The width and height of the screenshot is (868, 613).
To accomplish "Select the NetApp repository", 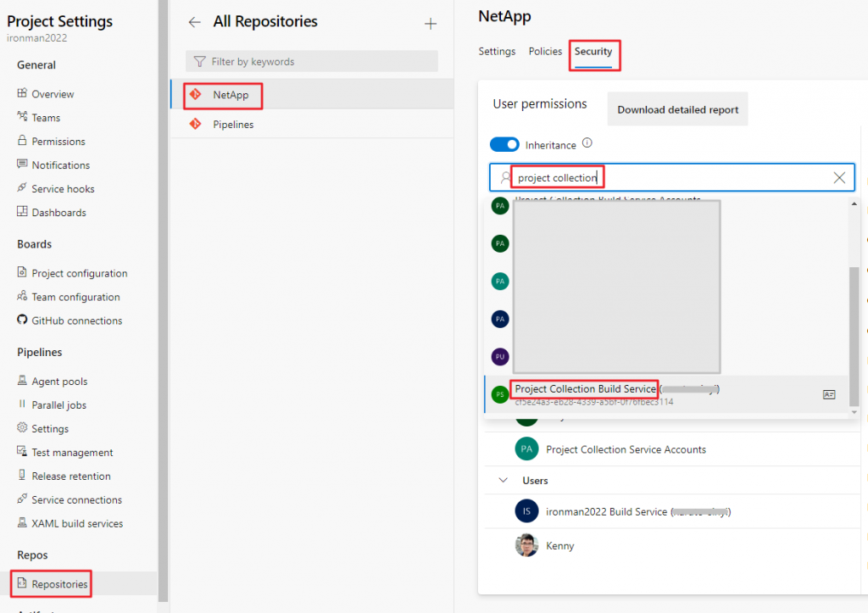I will coord(312,95).
